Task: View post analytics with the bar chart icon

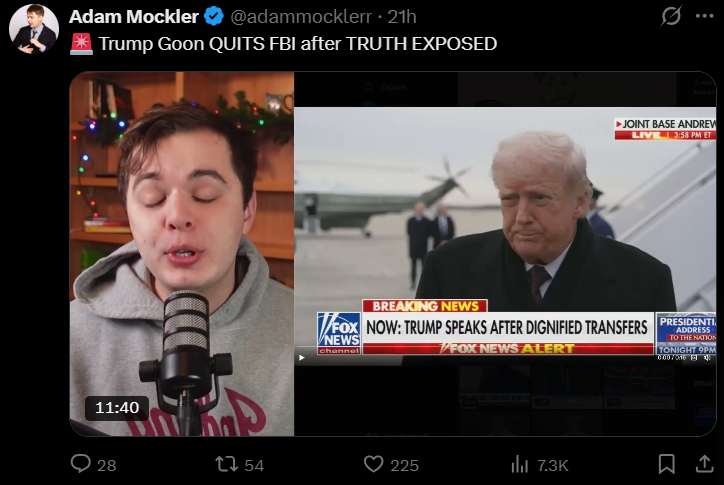Action: (x=519, y=464)
